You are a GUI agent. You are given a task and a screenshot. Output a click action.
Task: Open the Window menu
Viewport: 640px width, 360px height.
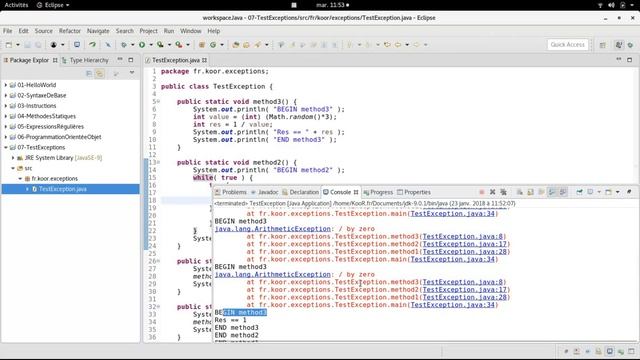coord(191,31)
